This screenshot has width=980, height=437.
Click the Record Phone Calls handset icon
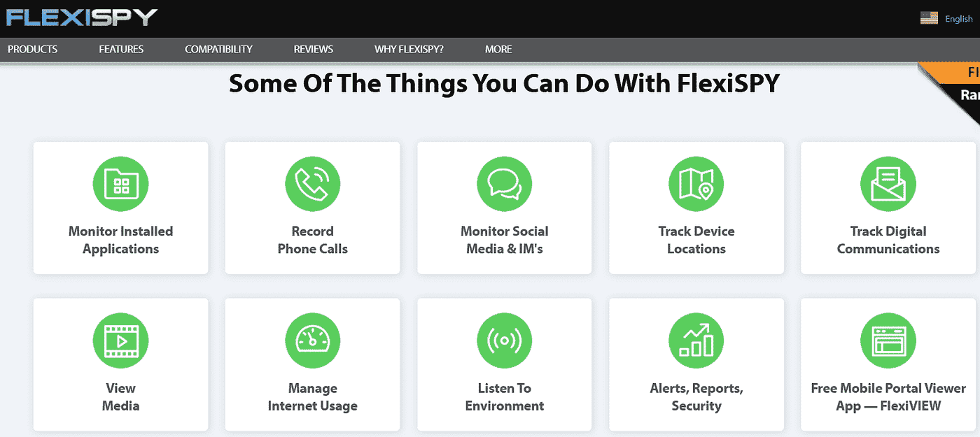tap(312, 185)
